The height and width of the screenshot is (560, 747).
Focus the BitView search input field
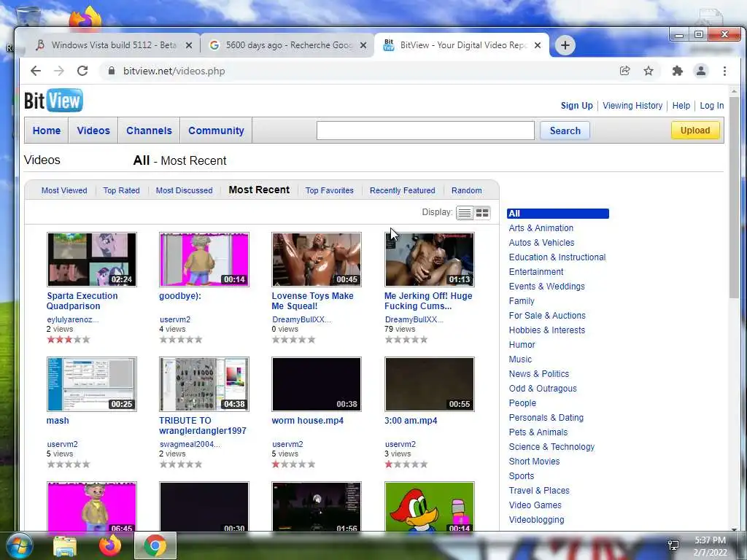pyautogui.click(x=425, y=131)
